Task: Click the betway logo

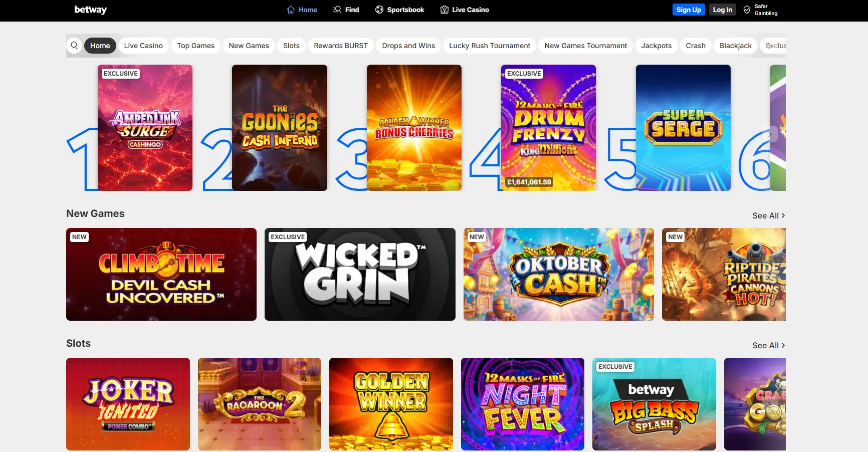Action: coord(90,10)
